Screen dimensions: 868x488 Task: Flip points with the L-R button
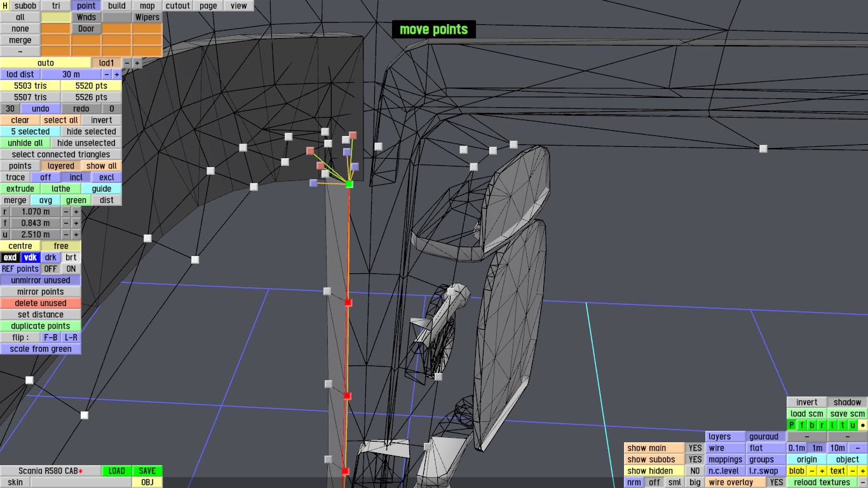click(71, 337)
